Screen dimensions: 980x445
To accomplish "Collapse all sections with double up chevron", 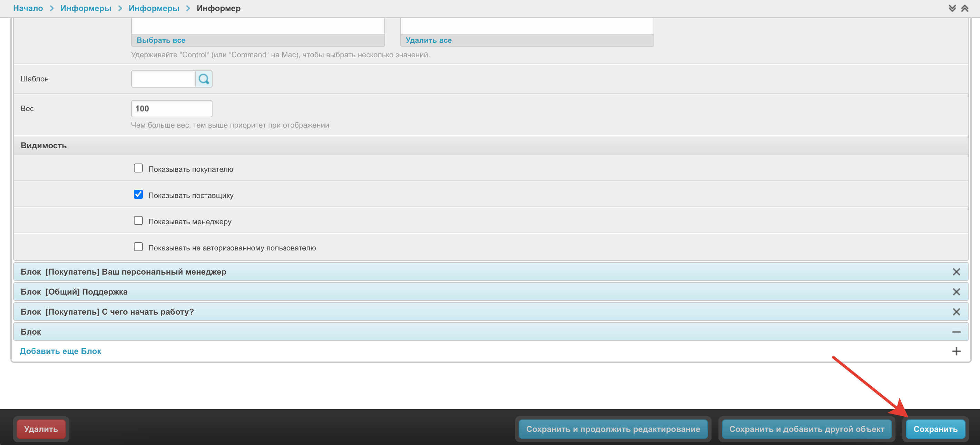I will pyautogui.click(x=964, y=8).
